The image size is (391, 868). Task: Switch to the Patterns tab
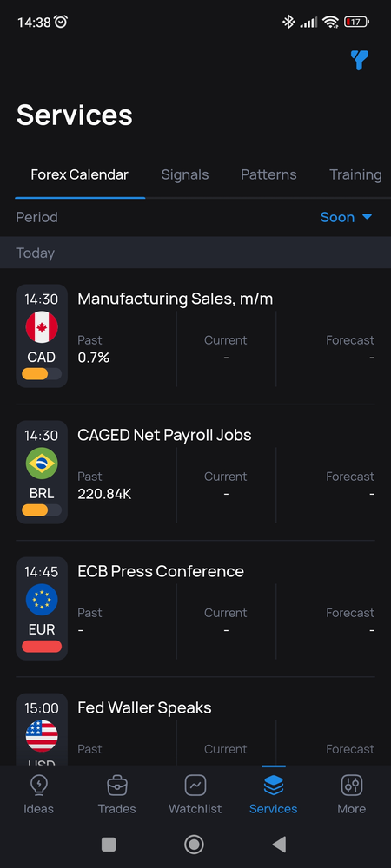point(268,175)
